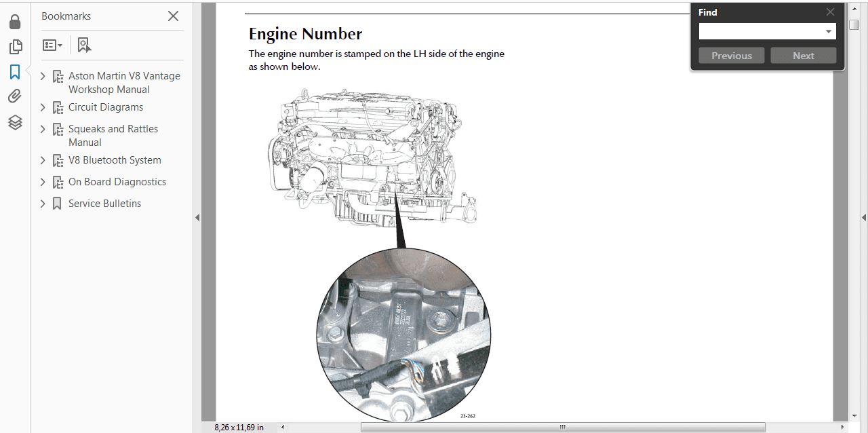Click the Next button in Find

tap(804, 56)
